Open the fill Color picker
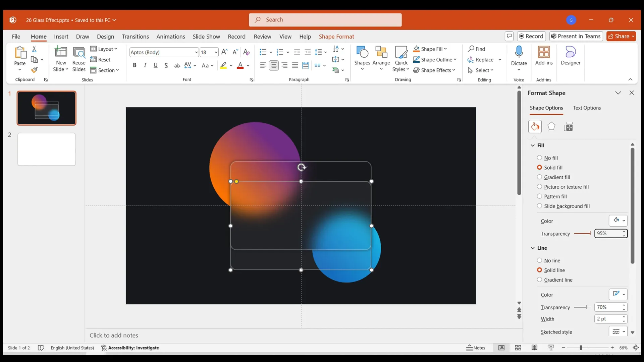The image size is (644, 362). tap(618, 221)
